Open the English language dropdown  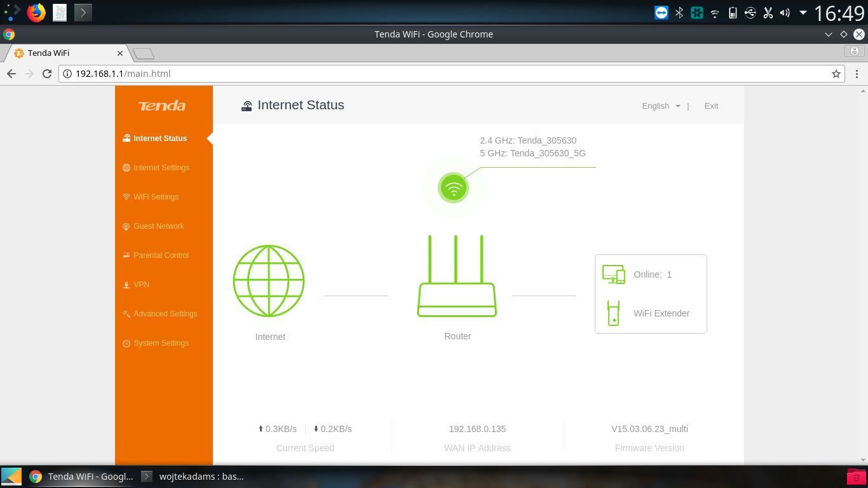click(x=661, y=106)
